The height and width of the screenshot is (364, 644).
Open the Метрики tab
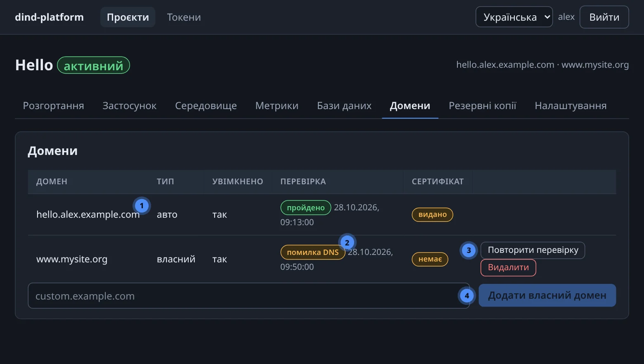(x=277, y=106)
